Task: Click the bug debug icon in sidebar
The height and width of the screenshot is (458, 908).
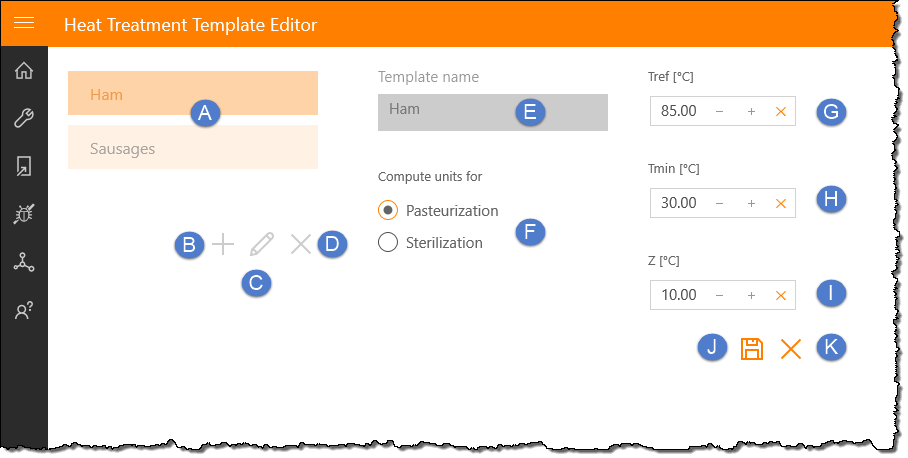Action: [24, 214]
